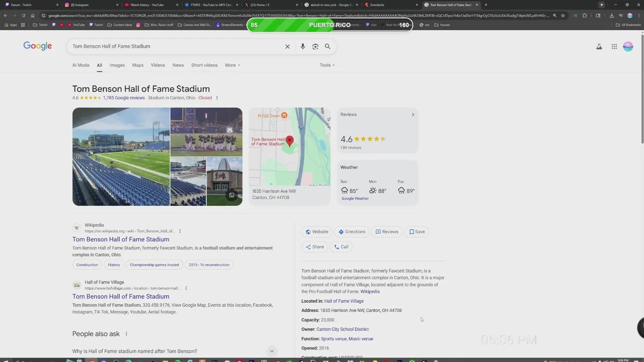This screenshot has width=644, height=362.
Task: Click the Chrome address bar URL
Action: (x=297, y=16)
